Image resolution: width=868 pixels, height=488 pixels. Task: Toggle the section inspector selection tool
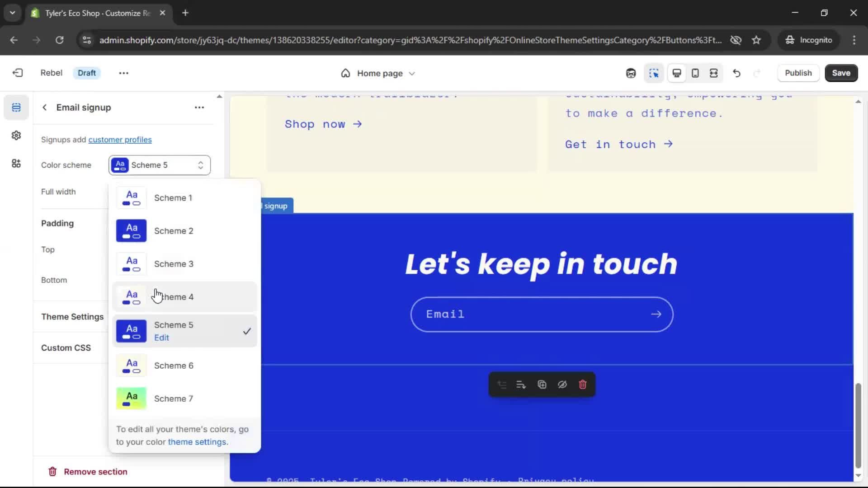click(x=654, y=73)
